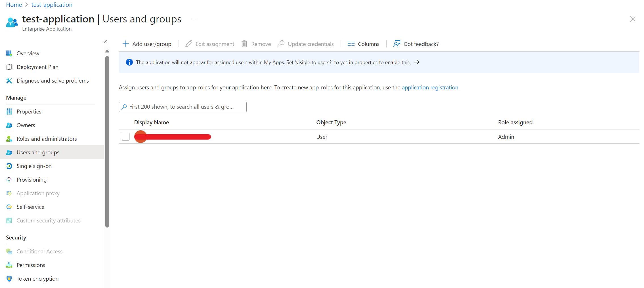Close the Users and groups blade
Viewport: 644px width, 288px height.
point(633,19)
